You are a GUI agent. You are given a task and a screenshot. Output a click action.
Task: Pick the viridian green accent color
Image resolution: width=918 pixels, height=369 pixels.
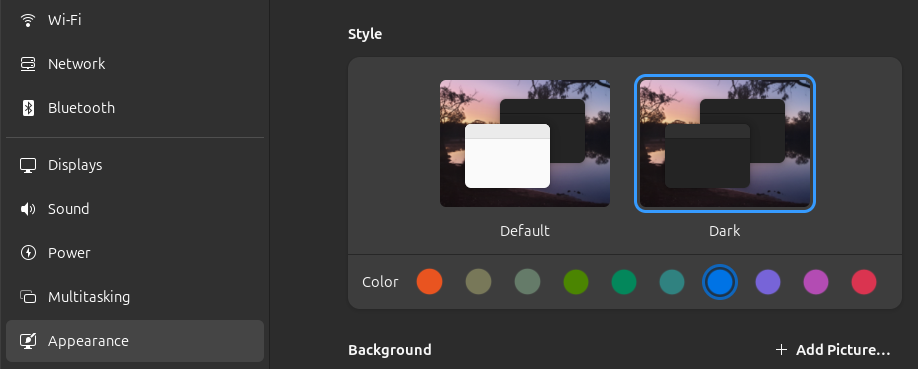point(624,282)
